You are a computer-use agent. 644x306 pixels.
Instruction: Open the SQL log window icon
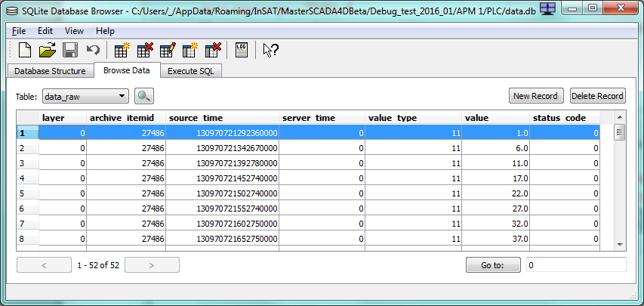point(242,51)
